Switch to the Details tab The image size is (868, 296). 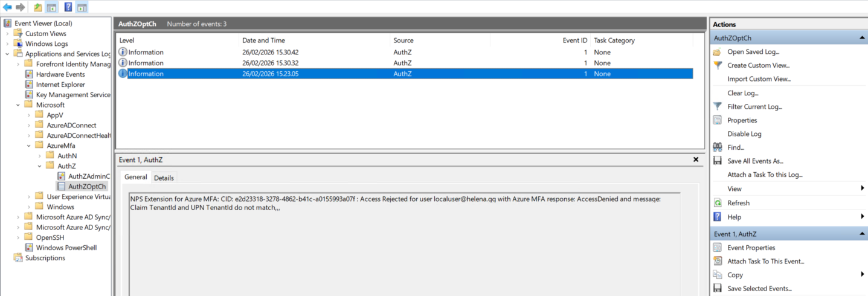[164, 178]
